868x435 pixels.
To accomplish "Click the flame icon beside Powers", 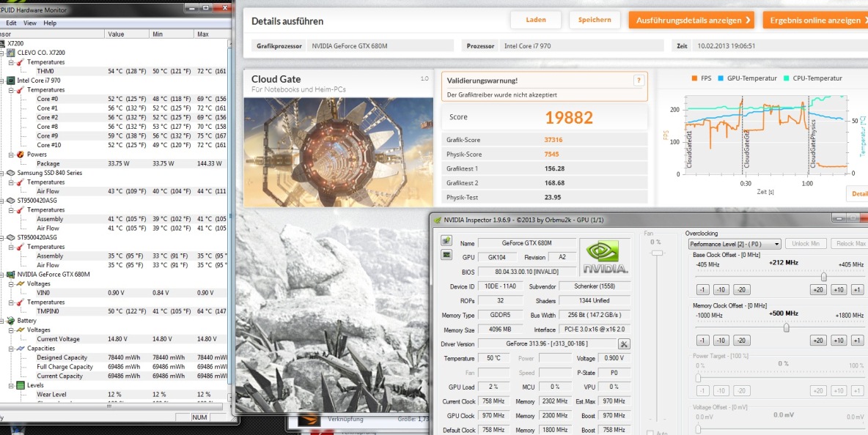I will click(x=21, y=155).
